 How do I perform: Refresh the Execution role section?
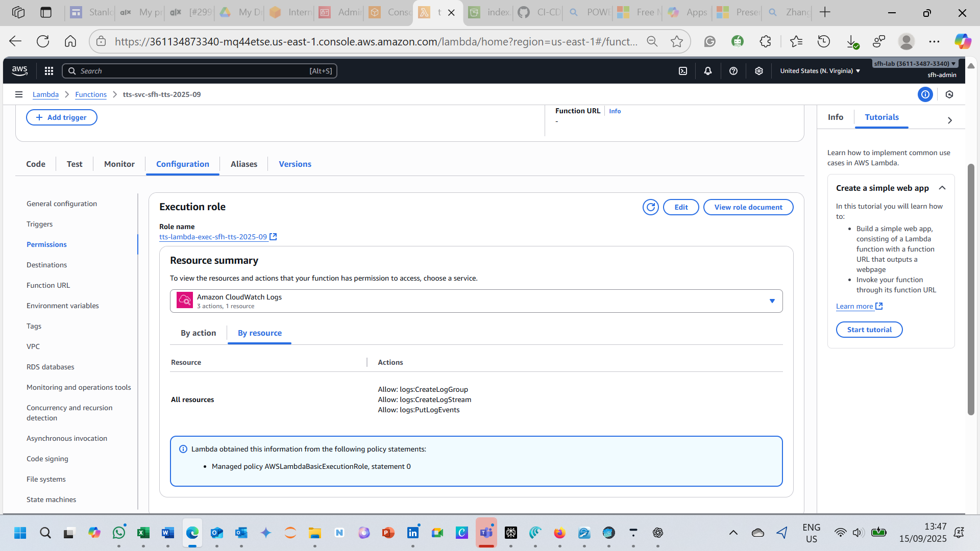[651, 207]
